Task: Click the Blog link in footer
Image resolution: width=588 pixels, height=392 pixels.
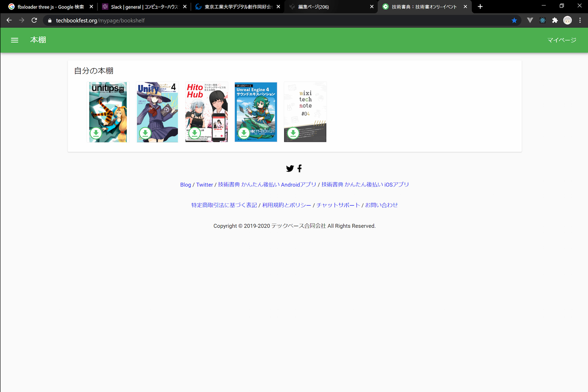Action: coord(185,184)
